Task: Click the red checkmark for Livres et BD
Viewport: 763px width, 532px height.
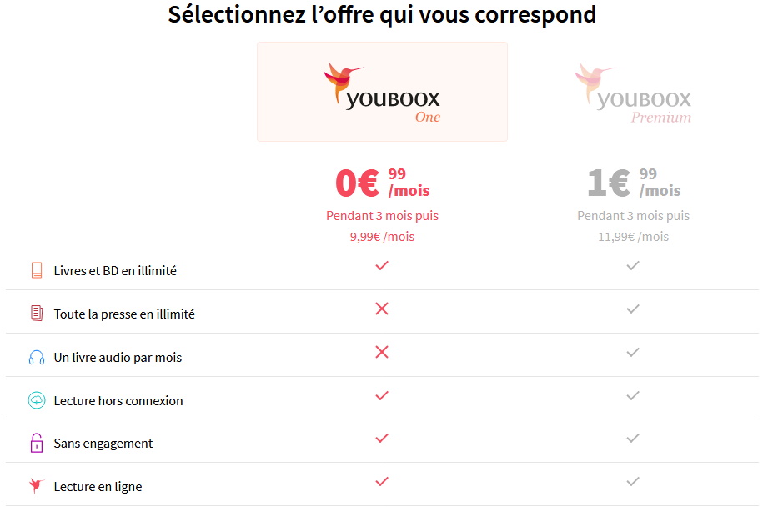Action: point(382,265)
